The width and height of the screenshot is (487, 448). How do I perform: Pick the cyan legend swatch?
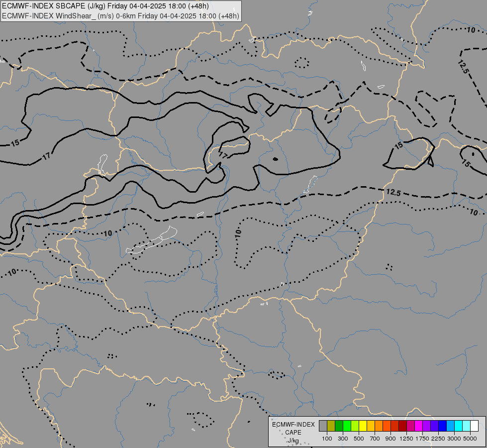(459, 426)
